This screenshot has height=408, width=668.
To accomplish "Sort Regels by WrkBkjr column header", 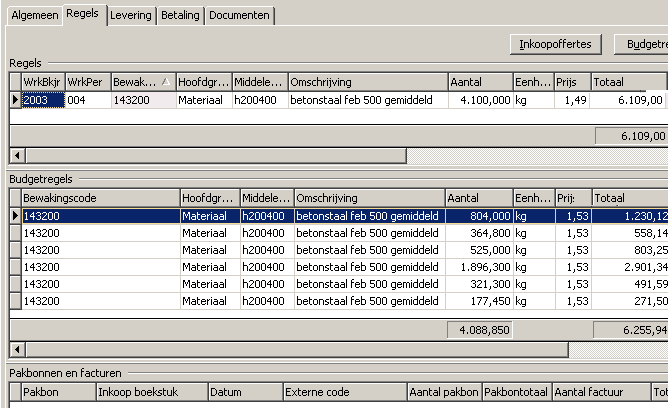I will pyautogui.click(x=43, y=82).
